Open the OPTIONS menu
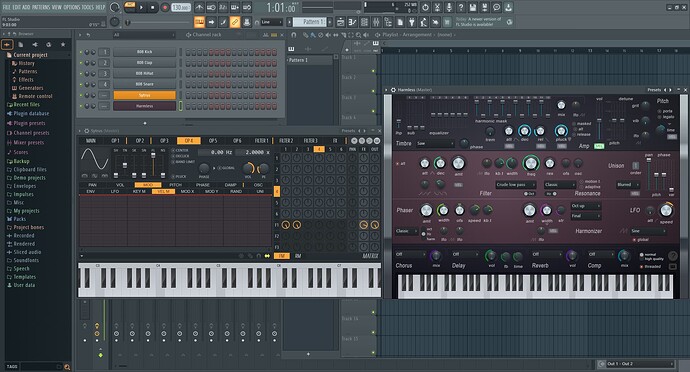Screen dimensions: 690x372 pyautogui.click(x=71, y=7)
